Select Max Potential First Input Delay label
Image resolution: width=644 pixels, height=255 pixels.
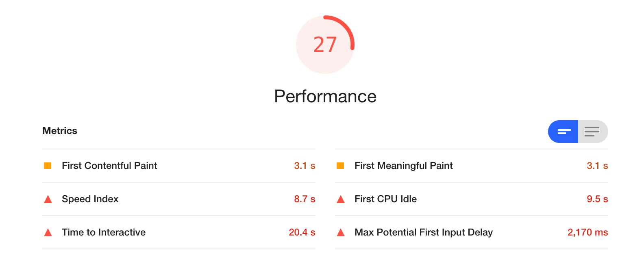pyautogui.click(x=424, y=232)
